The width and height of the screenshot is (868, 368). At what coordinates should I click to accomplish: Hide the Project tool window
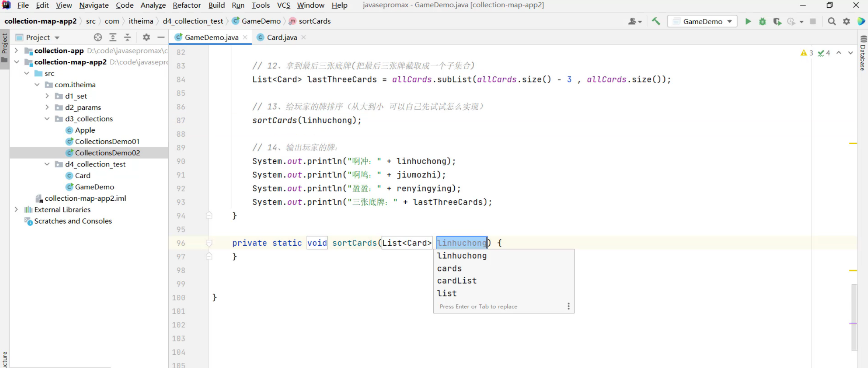point(161,37)
